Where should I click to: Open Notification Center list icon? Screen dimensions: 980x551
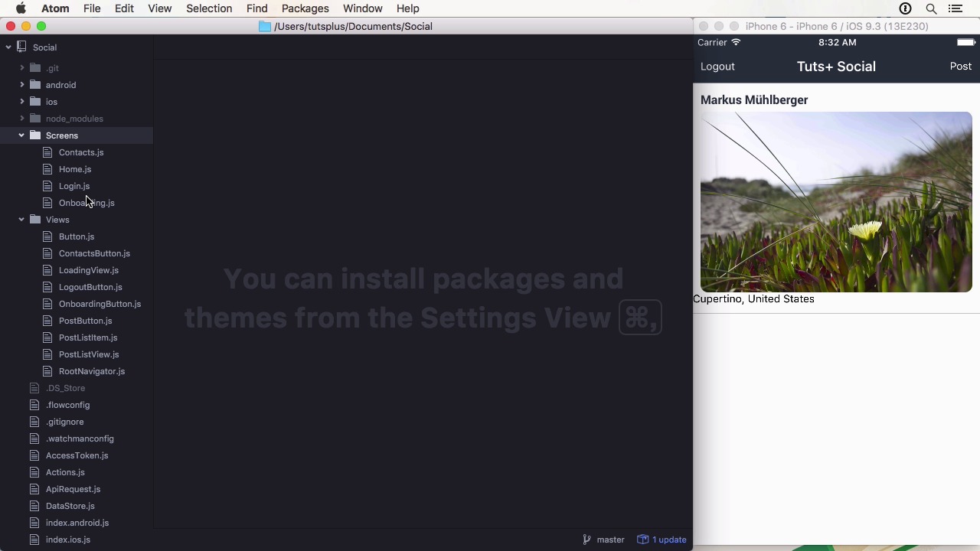pos(955,8)
